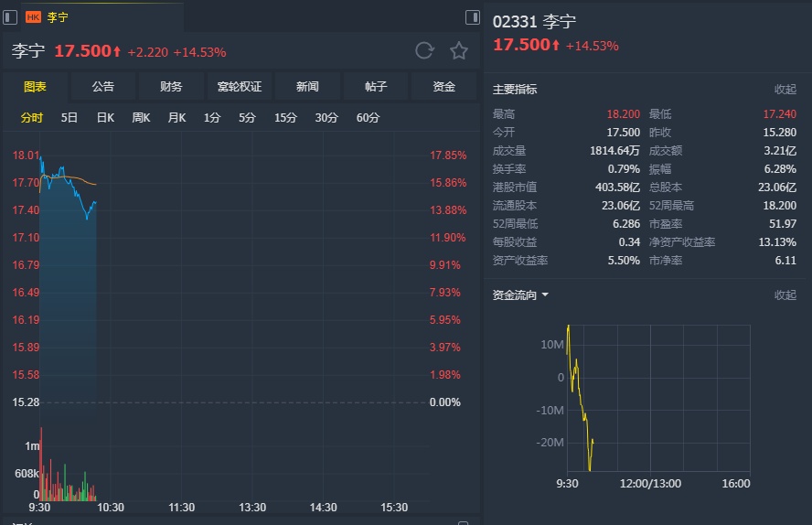Collapse the 主要指标 section

[785, 90]
